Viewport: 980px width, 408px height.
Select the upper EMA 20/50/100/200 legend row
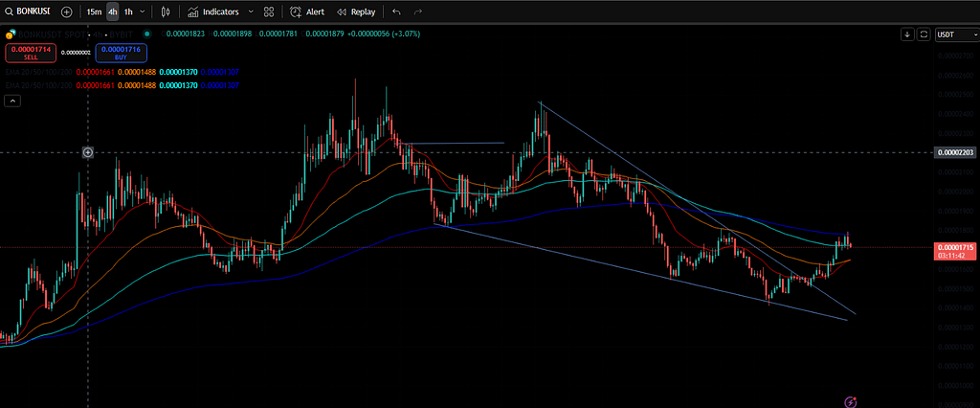(122, 73)
